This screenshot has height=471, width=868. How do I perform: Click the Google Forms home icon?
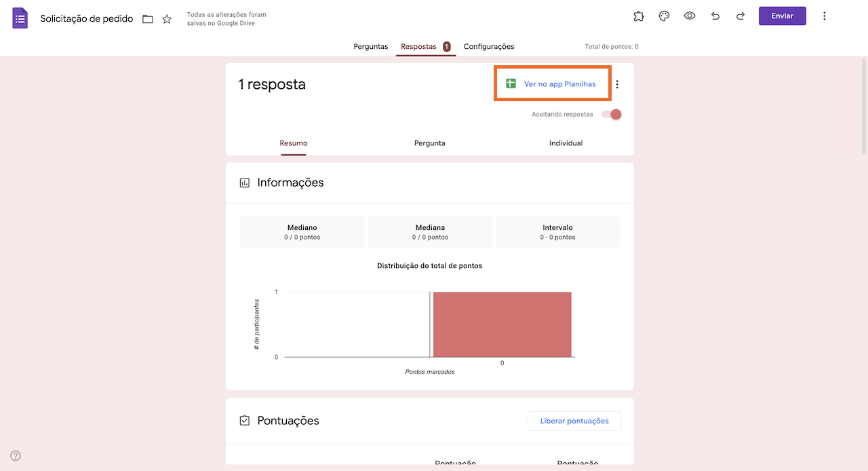click(x=20, y=18)
